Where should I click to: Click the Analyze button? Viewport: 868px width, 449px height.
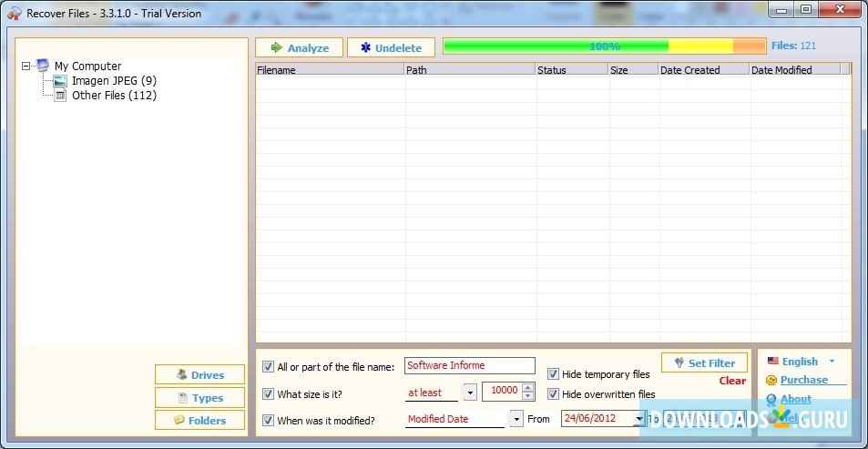point(299,47)
